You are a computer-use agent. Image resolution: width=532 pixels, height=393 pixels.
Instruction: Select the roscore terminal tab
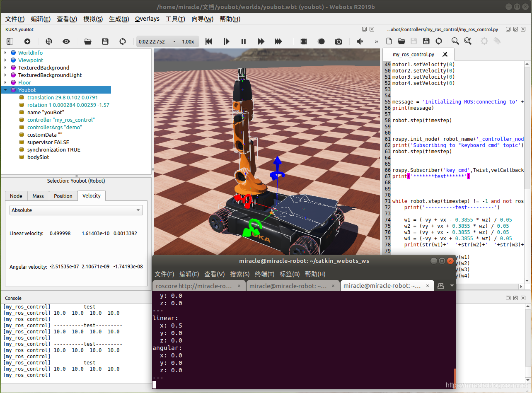click(199, 286)
